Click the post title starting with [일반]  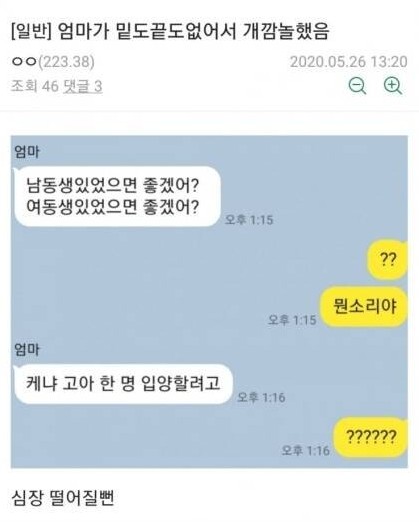click(170, 31)
